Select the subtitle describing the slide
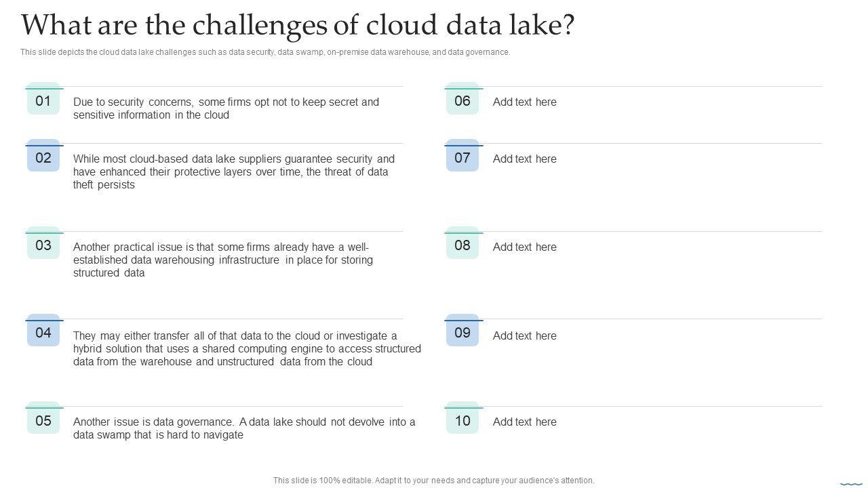 (265, 52)
